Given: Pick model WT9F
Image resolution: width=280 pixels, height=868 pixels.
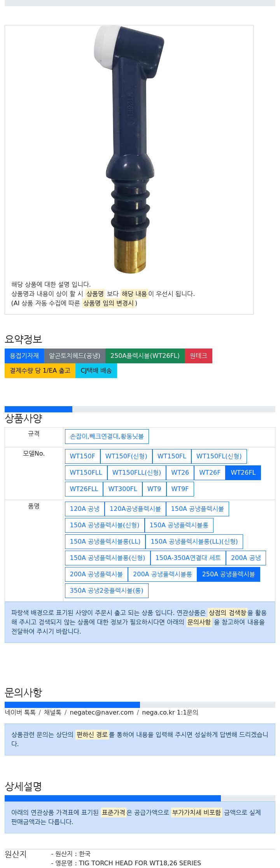Looking at the screenshot, I should [x=180, y=489].
